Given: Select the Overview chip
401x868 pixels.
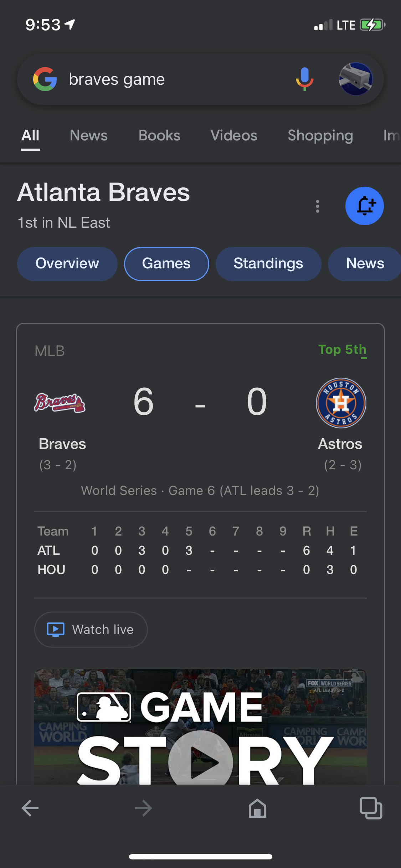Looking at the screenshot, I should [x=67, y=264].
